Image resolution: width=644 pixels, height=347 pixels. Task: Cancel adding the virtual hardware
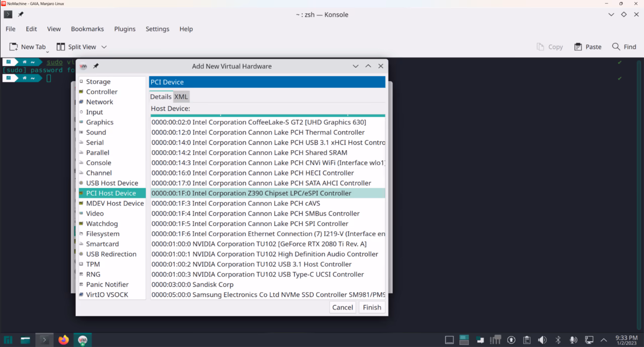[342, 307]
